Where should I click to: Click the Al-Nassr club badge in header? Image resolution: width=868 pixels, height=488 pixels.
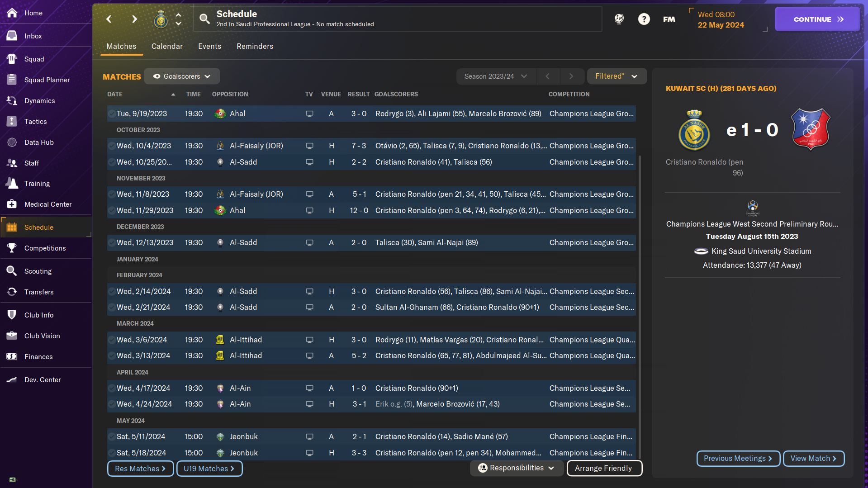pyautogui.click(x=161, y=19)
